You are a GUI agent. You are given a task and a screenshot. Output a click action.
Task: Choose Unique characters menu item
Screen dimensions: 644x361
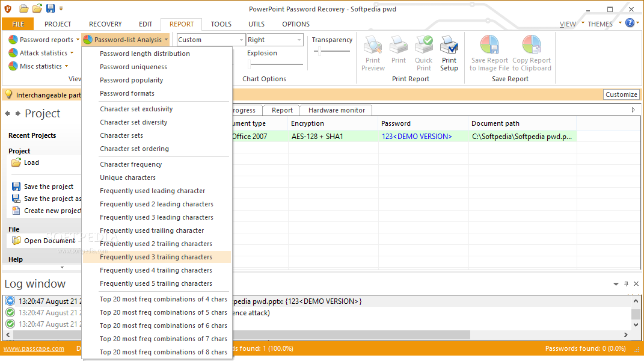pyautogui.click(x=156, y=177)
